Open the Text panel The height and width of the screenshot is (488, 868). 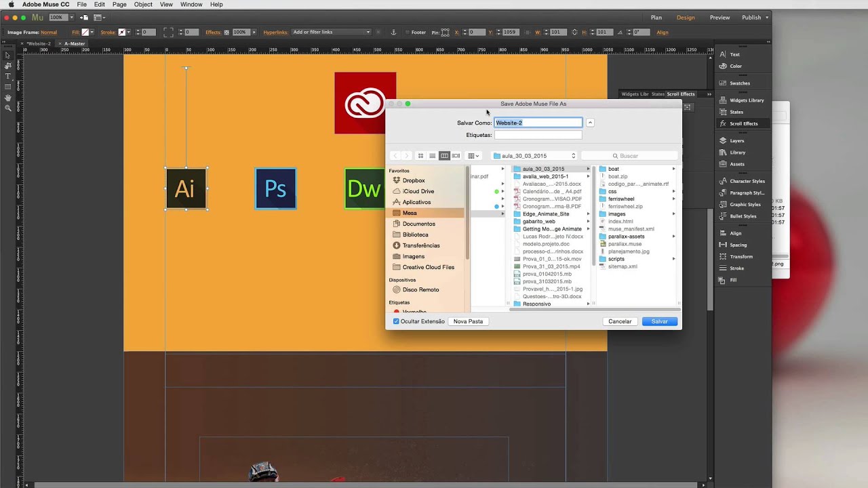[x=735, y=54]
